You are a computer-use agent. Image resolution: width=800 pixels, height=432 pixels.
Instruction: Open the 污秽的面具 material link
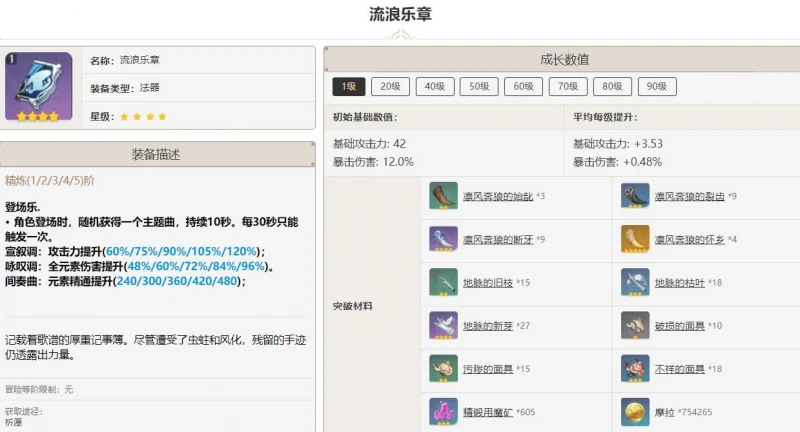pyautogui.click(x=487, y=369)
